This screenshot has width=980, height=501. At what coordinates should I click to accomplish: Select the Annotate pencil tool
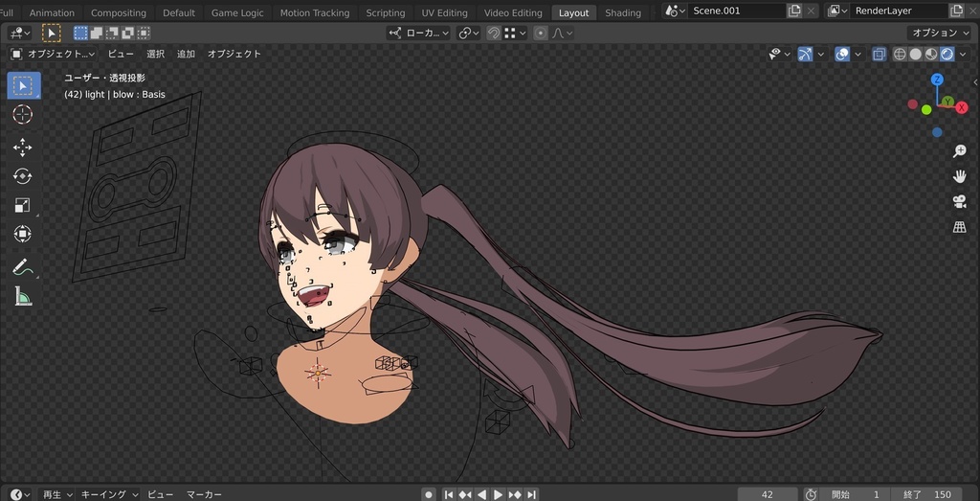(x=23, y=267)
